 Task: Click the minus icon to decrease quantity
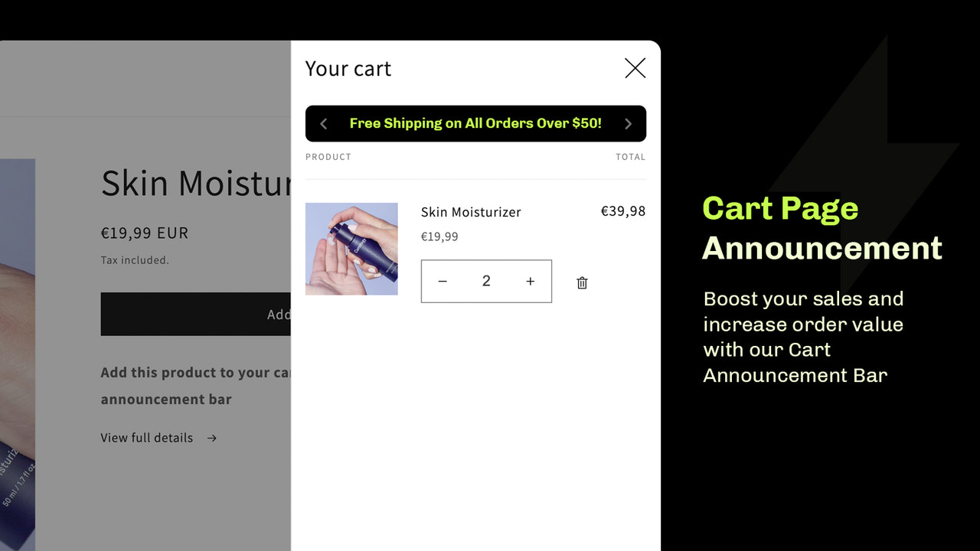click(443, 281)
